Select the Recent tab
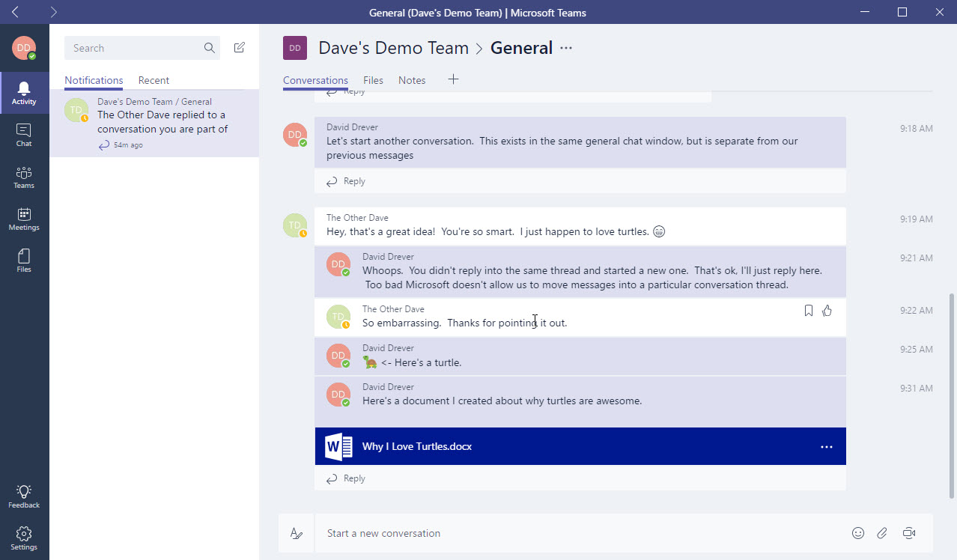The image size is (957, 560). click(154, 80)
